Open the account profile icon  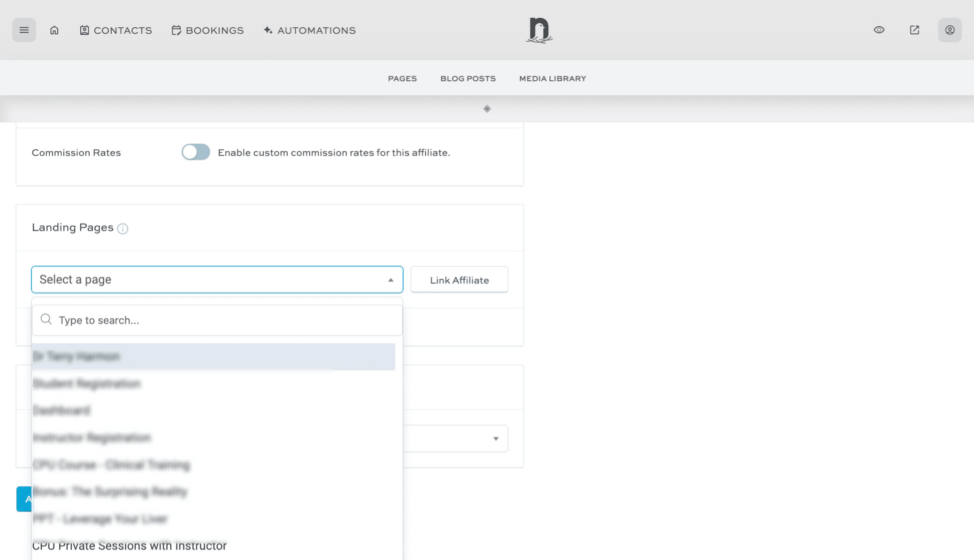(x=950, y=30)
